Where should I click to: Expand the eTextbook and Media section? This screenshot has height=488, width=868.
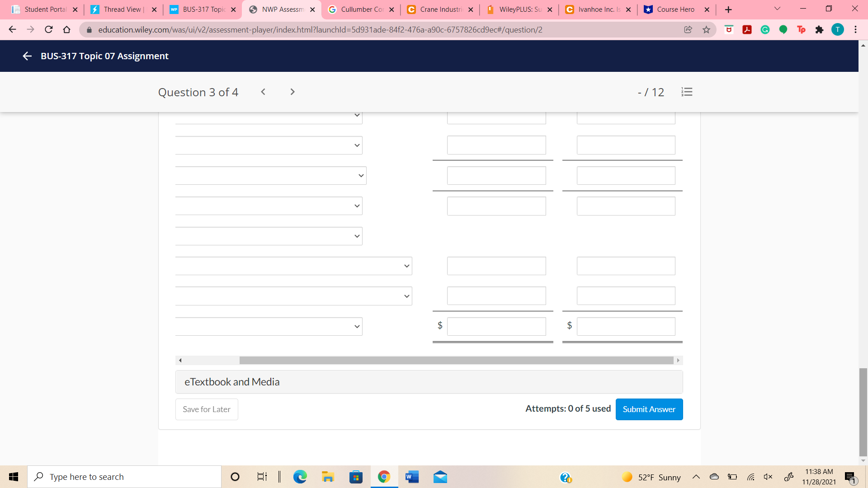click(429, 382)
